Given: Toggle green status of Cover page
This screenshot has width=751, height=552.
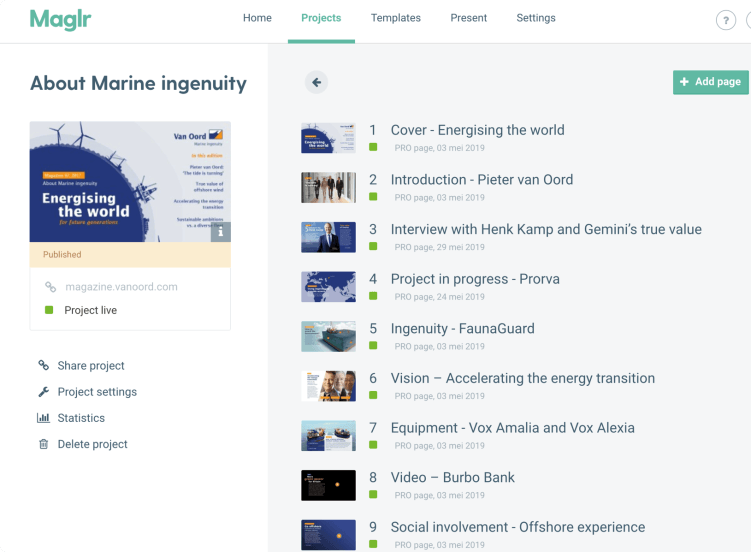Looking at the screenshot, I should 373,147.
